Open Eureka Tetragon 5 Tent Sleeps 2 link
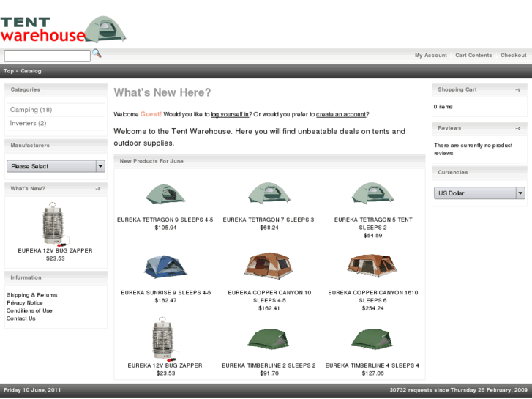Viewport: 532px width, 399px height. (373, 224)
